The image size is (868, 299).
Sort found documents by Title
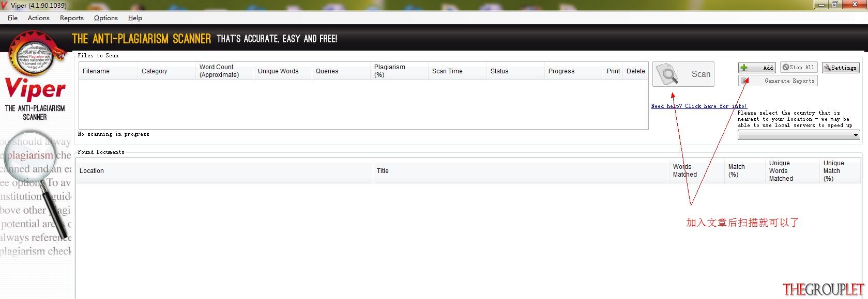click(x=521, y=171)
